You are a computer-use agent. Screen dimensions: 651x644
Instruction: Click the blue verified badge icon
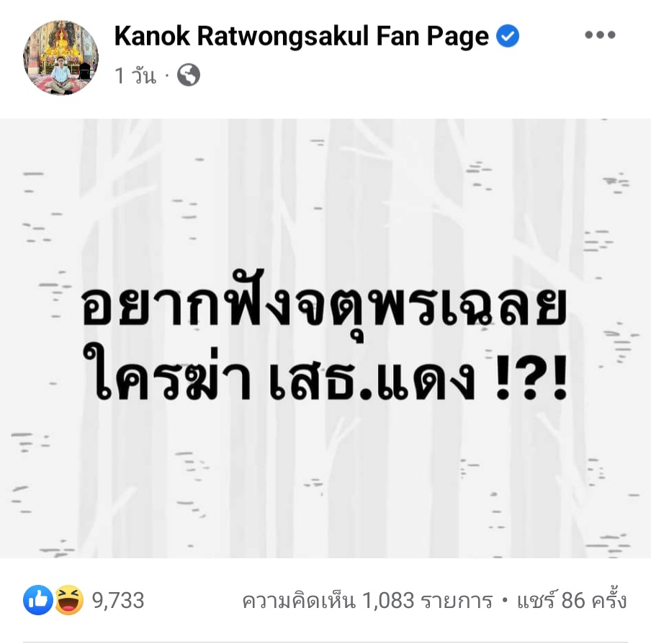pyautogui.click(x=508, y=36)
